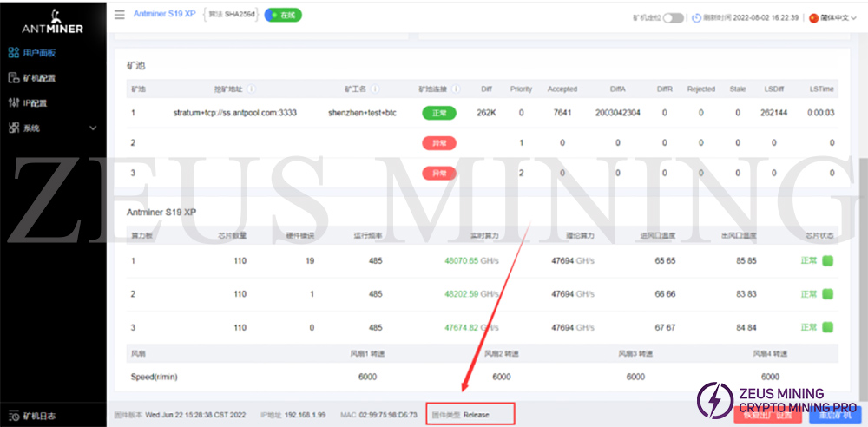Open 矿机配置 miner configuration page
Image resolution: width=868 pixels, height=427 pixels.
(39, 78)
